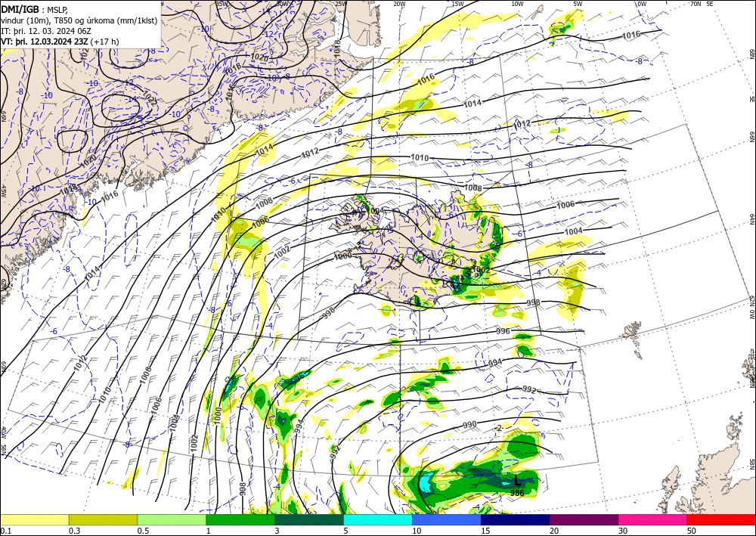Click the '58N' latitude label on right edge
The height and width of the screenshot is (536, 756).
pos(751,464)
